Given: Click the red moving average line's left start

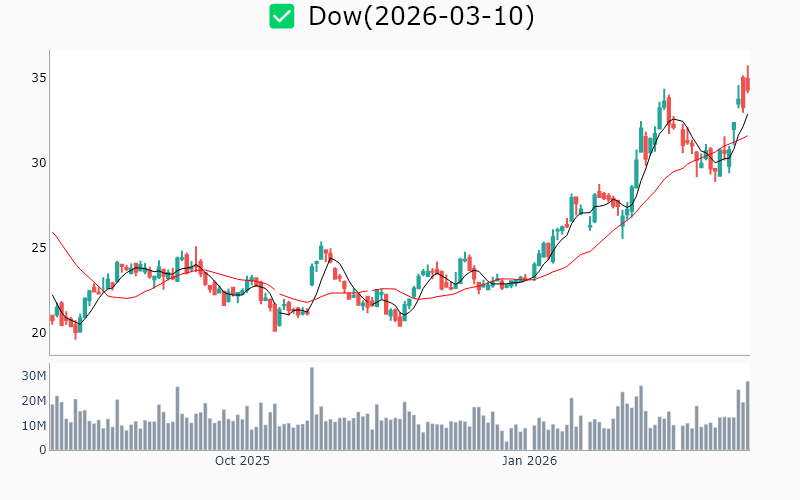Looking at the screenshot, I should pyautogui.click(x=53, y=232).
